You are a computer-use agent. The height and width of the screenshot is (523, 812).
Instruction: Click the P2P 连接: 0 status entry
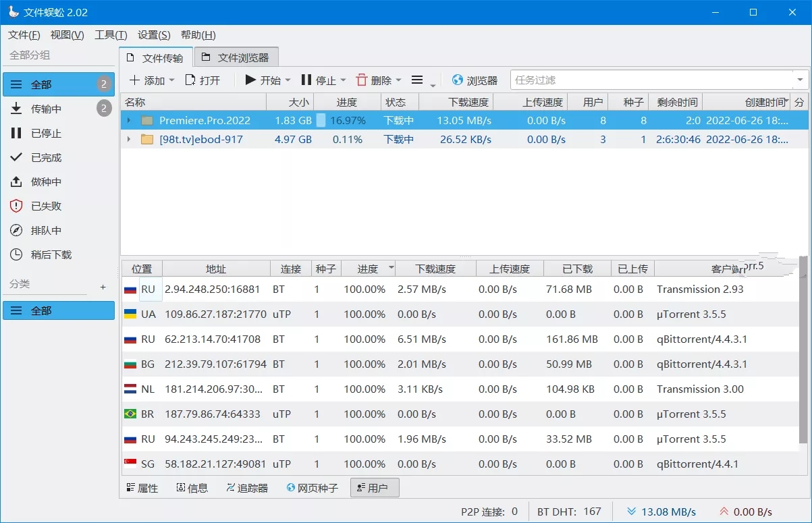coord(489,512)
